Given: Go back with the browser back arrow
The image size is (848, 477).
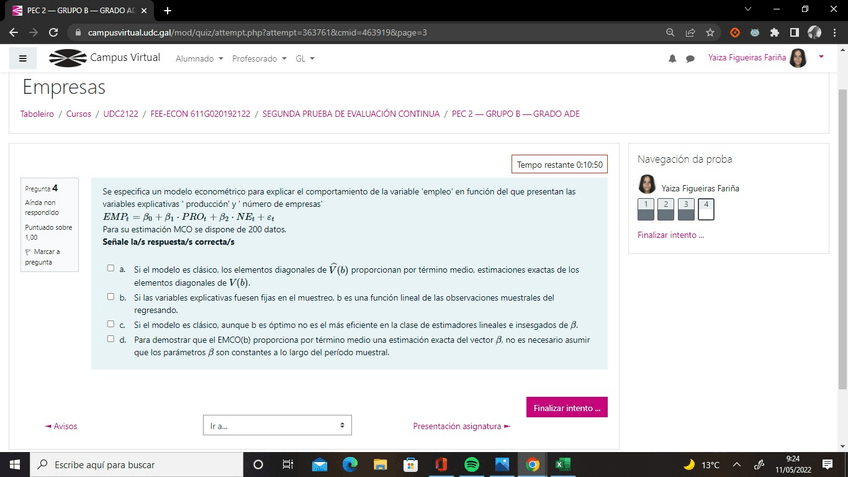Looking at the screenshot, I should pos(14,32).
